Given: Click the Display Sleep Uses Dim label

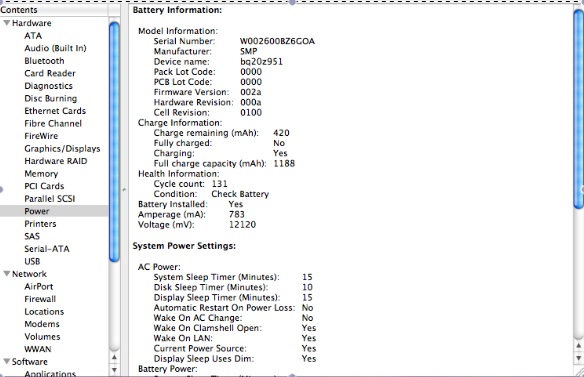Looking at the screenshot, I should coord(204,359).
